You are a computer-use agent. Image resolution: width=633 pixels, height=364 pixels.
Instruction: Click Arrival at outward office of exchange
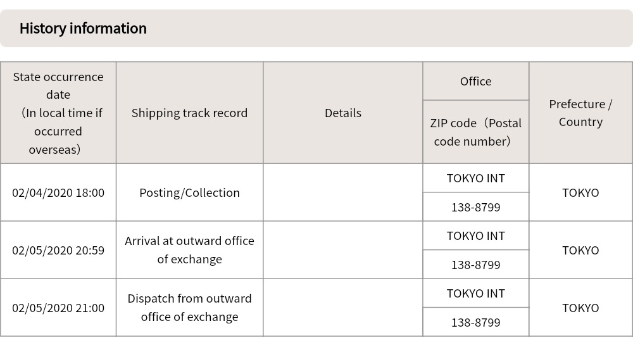(189, 250)
